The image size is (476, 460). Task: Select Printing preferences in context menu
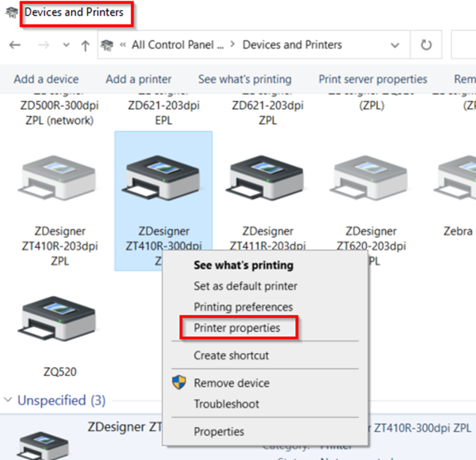[x=242, y=307]
